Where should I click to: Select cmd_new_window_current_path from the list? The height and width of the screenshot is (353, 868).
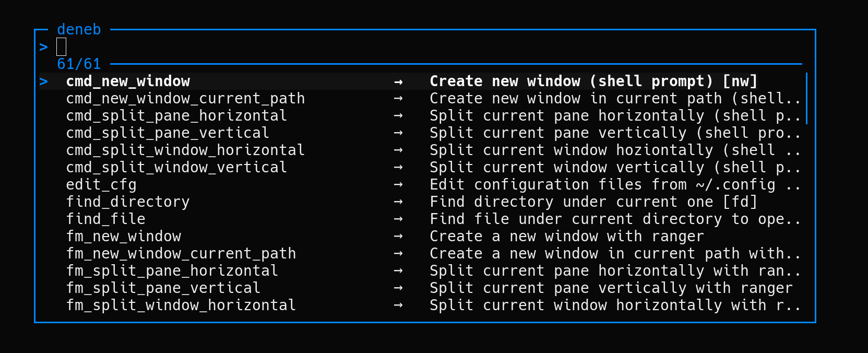tap(185, 98)
